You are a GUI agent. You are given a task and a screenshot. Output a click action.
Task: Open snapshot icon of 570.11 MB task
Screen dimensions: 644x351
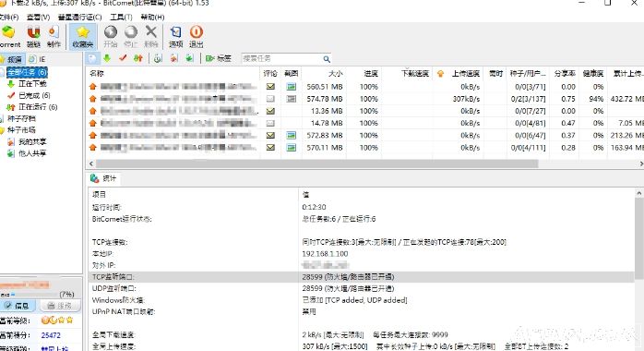292,147
